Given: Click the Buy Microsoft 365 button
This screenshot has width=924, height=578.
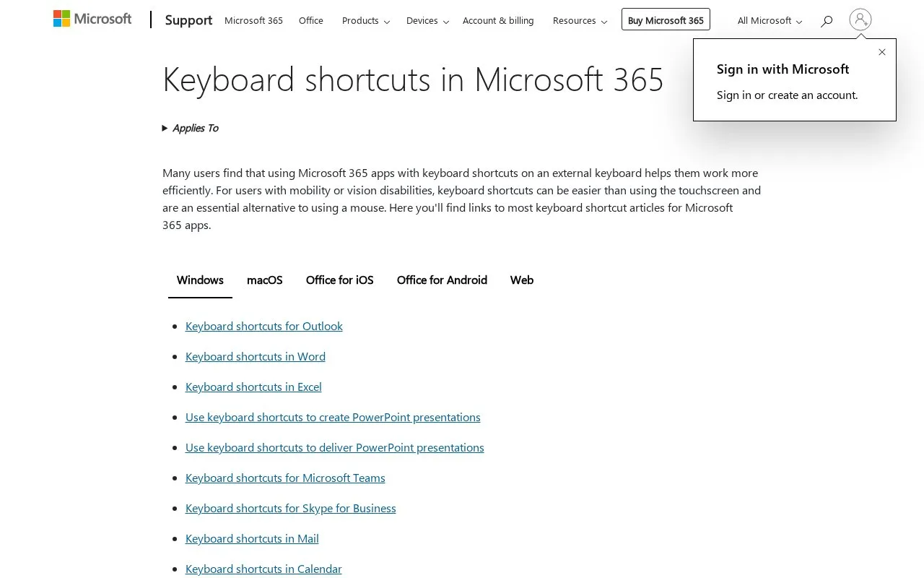Looking at the screenshot, I should (666, 20).
